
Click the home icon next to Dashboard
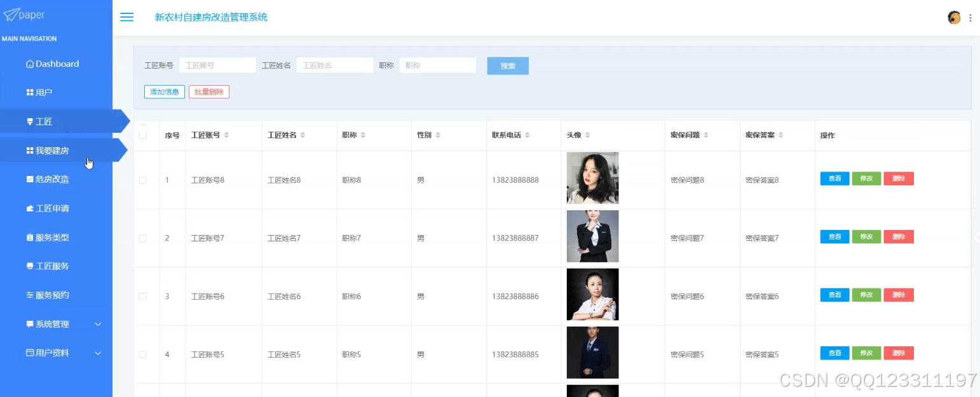pyautogui.click(x=29, y=64)
